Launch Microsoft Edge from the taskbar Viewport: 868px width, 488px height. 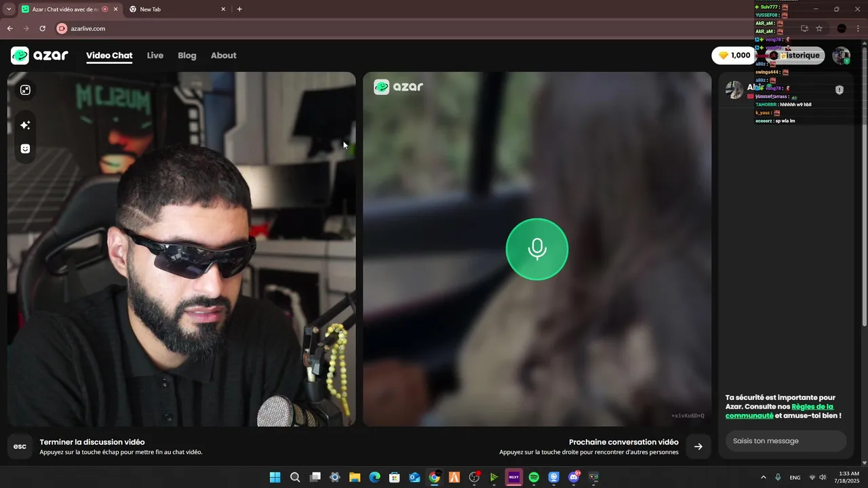tap(374, 477)
